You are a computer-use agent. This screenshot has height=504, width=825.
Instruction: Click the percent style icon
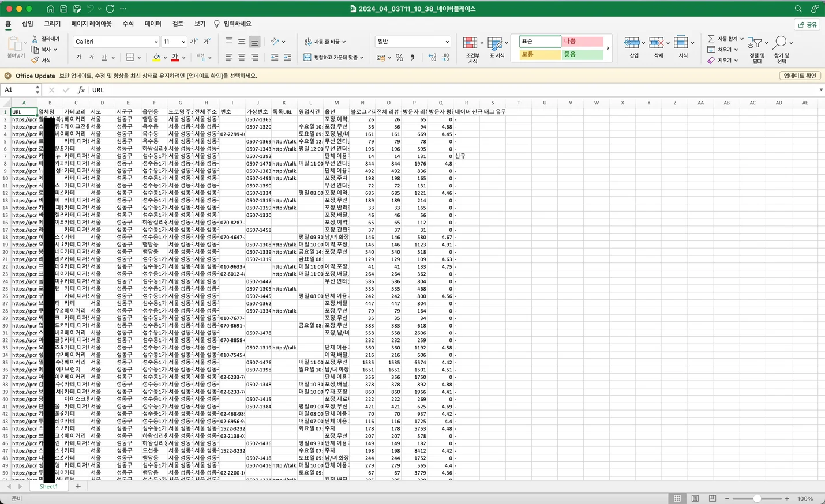point(399,57)
